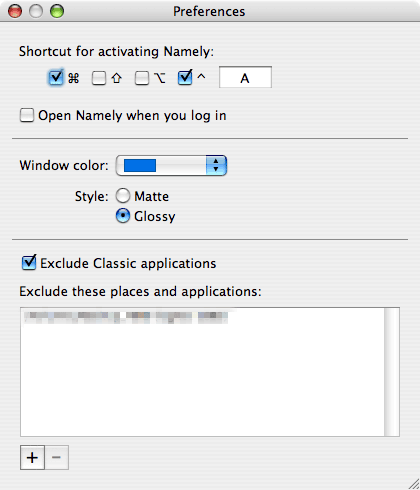Enable Open Namely when you log in
The image size is (420, 490).
click(x=27, y=115)
